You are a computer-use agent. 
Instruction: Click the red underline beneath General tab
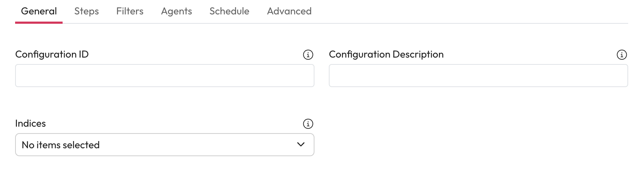point(39,23)
